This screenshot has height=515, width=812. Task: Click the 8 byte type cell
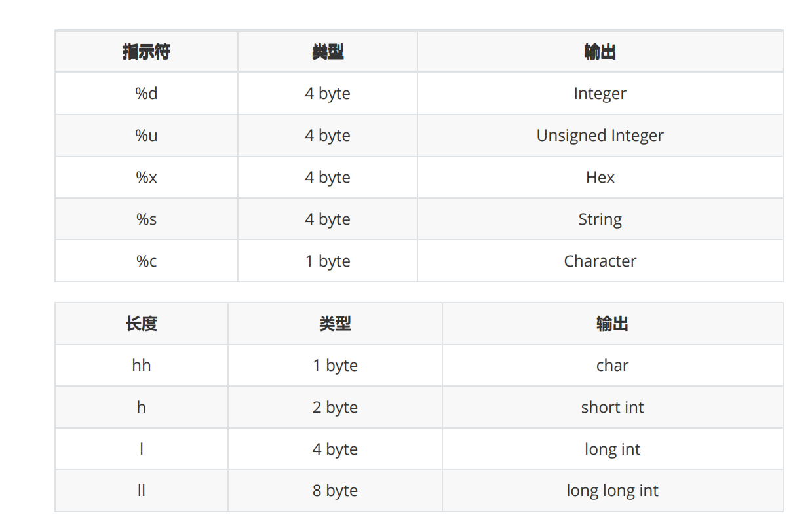(x=335, y=491)
